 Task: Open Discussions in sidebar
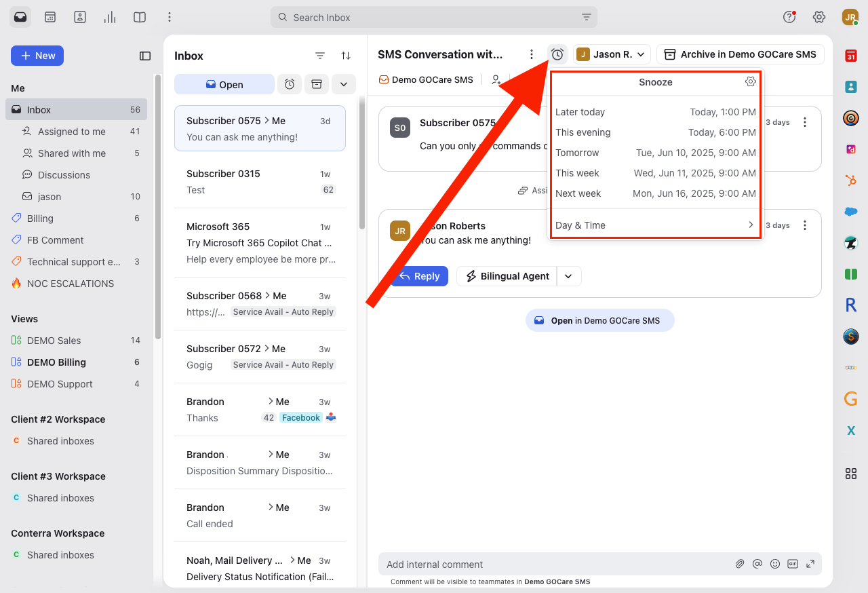pyautogui.click(x=76, y=175)
